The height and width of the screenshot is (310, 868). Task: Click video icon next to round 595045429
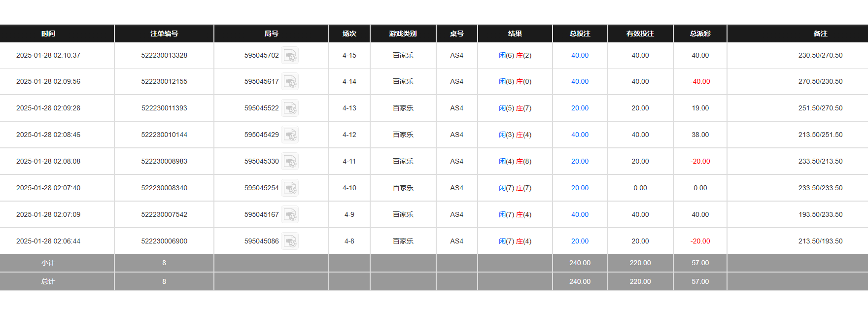point(290,135)
